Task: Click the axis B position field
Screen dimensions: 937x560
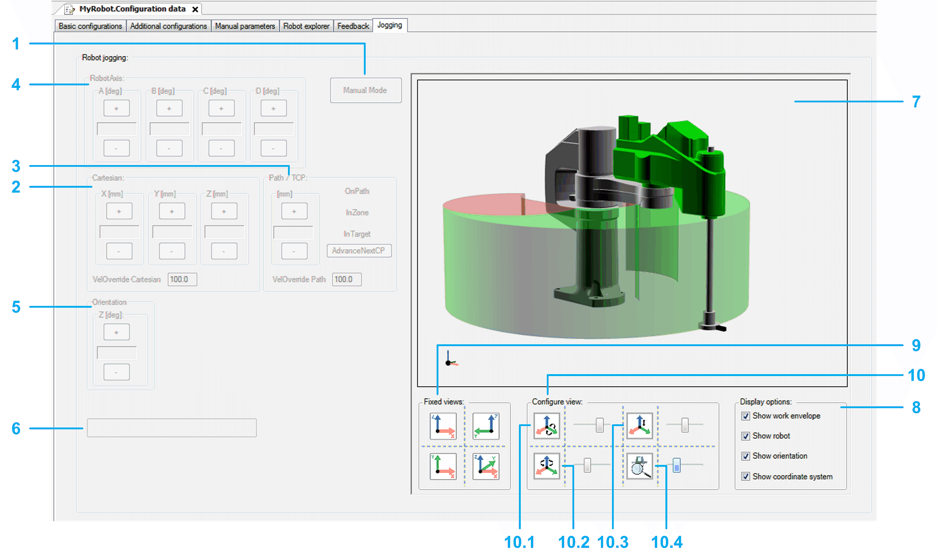Action: coord(169,129)
